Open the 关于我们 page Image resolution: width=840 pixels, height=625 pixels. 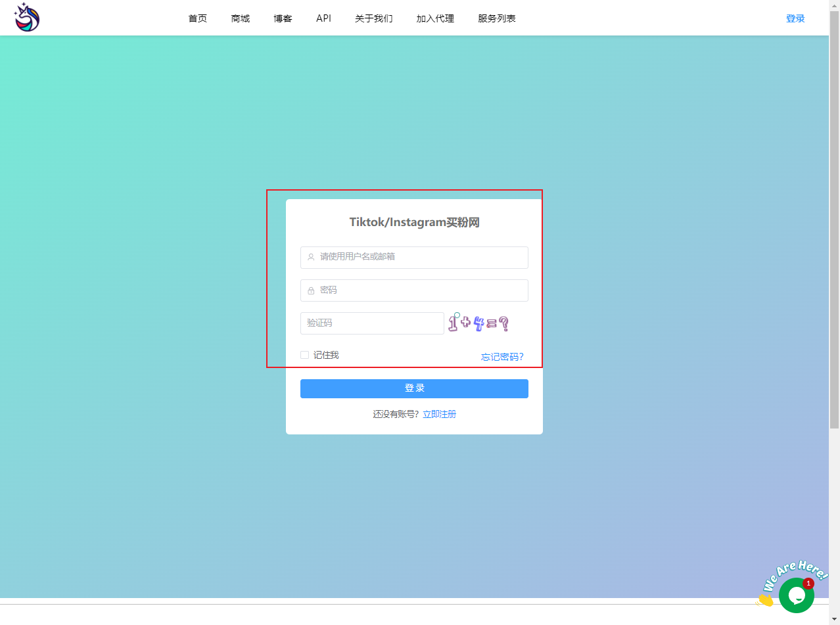(374, 18)
